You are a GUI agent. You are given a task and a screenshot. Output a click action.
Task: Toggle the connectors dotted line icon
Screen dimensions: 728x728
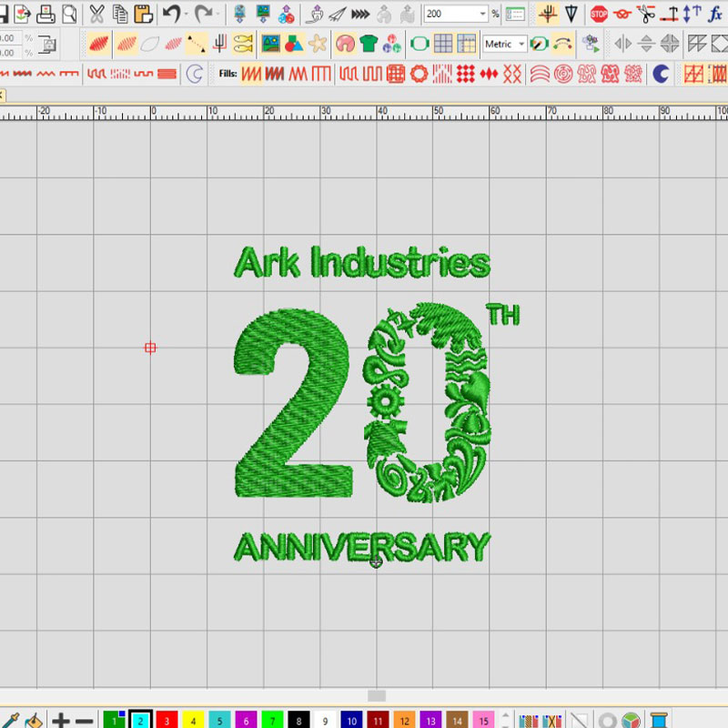[196, 44]
